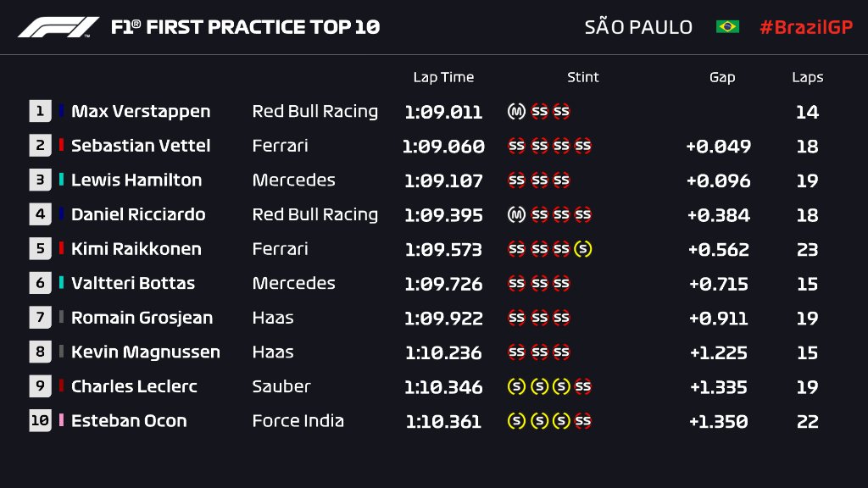Image resolution: width=868 pixels, height=488 pixels.
Task: Click position 10 number badge
Action: tap(40, 421)
